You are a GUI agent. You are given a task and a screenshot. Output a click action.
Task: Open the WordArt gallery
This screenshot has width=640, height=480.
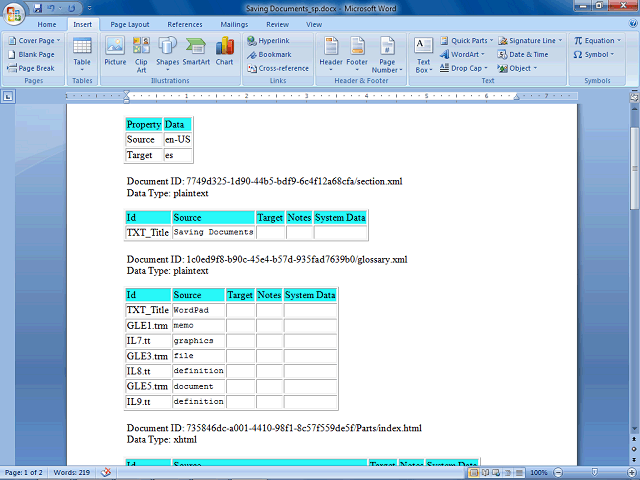[462, 54]
